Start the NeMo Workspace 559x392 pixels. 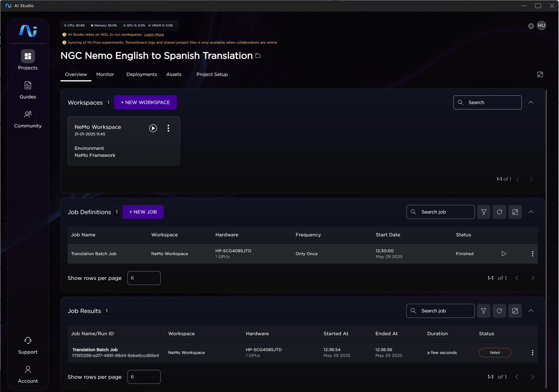(153, 128)
